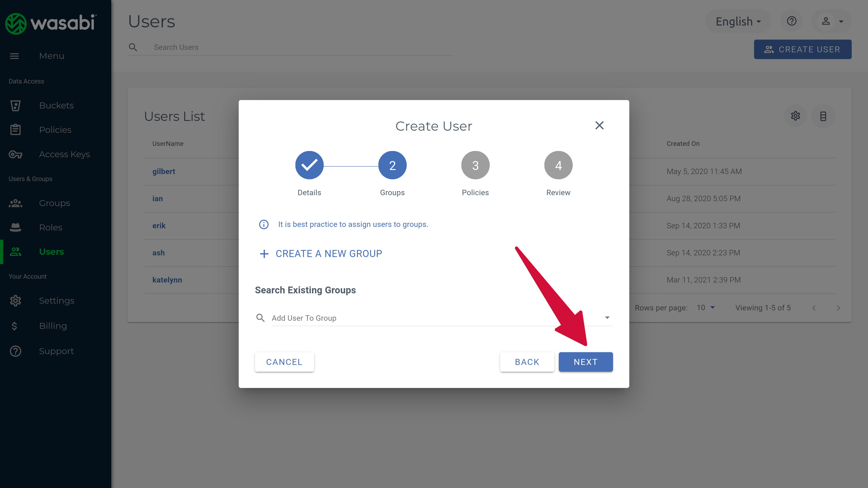The height and width of the screenshot is (488, 868).
Task: Click the Policies icon in sidebar
Action: (x=16, y=129)
